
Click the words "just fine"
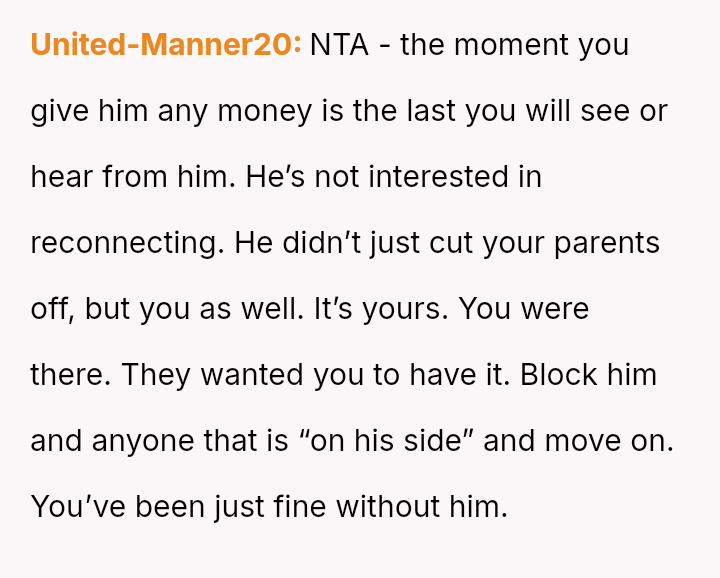pos(270,507)
